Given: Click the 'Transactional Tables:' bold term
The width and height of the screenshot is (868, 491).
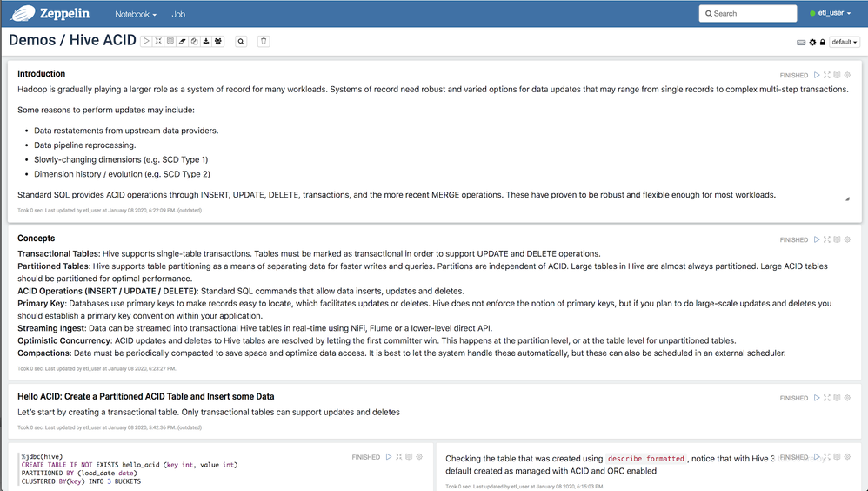Looking at the screenshot, I should [x=58, y=254].
